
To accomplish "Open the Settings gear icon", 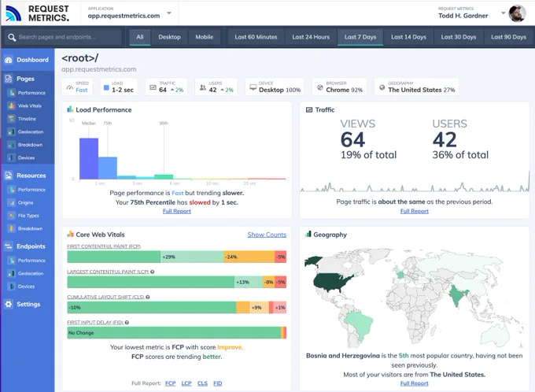I will pos(9,305).
